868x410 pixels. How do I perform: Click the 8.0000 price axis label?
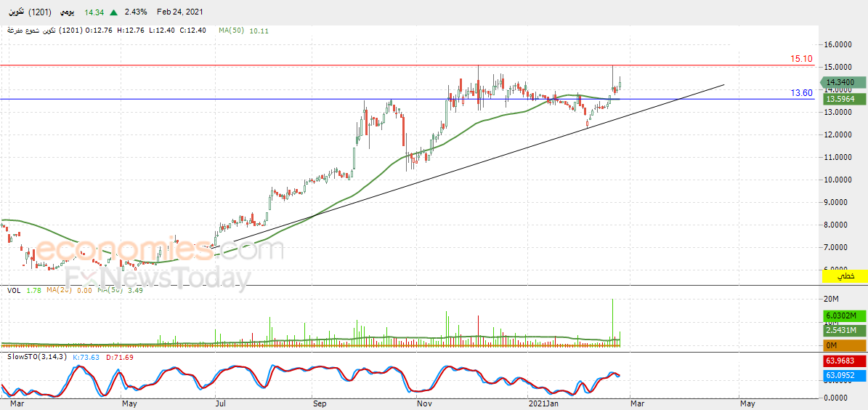pyautogui.click(x=837, y=225)
